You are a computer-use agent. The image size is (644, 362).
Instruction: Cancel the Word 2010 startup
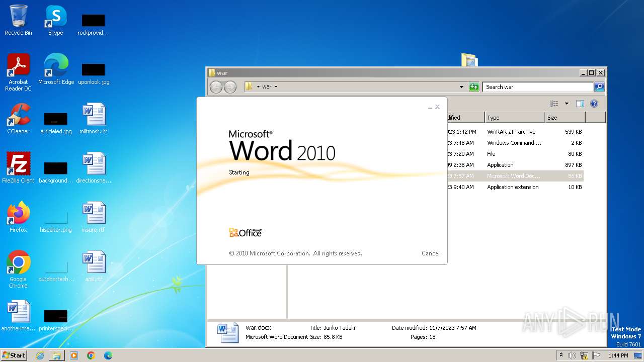tap(431, 253)
